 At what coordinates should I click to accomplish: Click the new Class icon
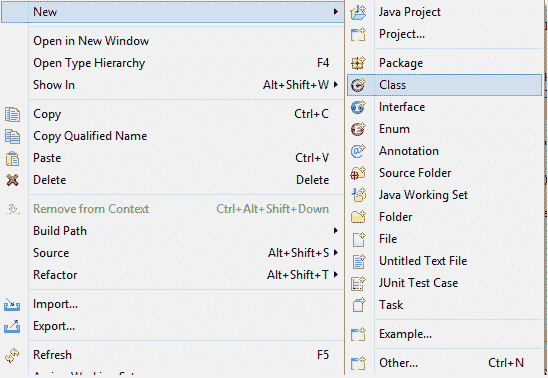click(358, 85)
